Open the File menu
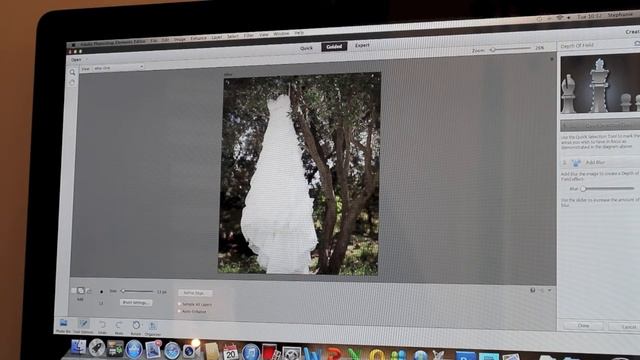 (153, 41)
